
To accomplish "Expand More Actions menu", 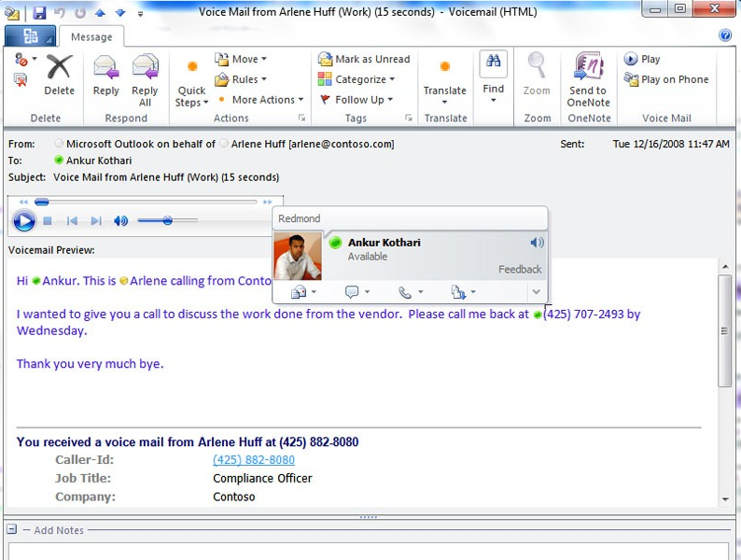I will tap(260, 100).
